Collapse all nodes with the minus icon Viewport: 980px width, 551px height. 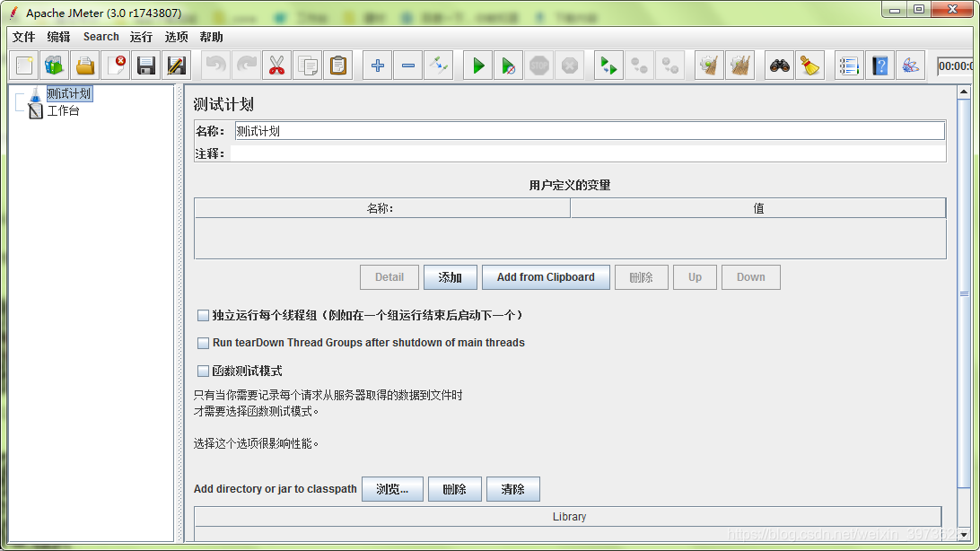(x=408, y=66)
